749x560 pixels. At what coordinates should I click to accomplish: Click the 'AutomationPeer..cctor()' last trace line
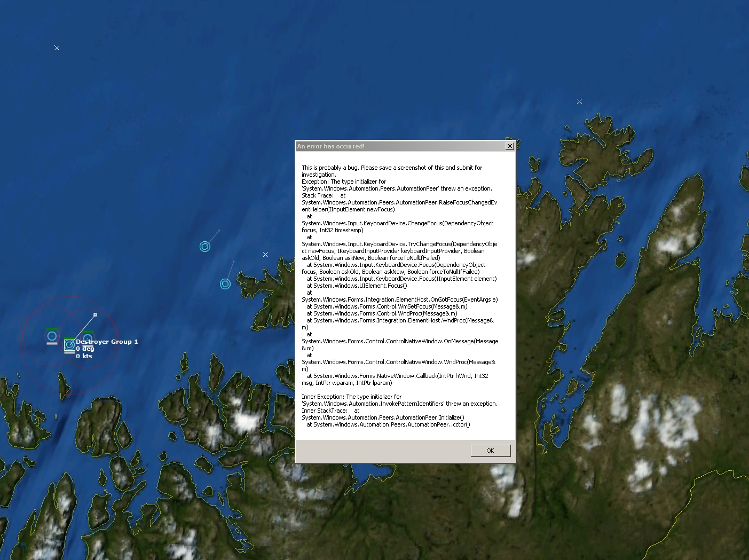point(388,424)
